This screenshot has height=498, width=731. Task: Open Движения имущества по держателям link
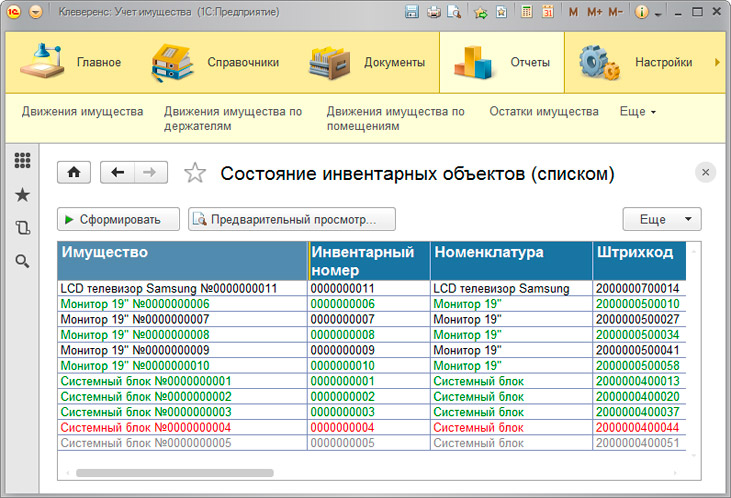coord(233,118)
